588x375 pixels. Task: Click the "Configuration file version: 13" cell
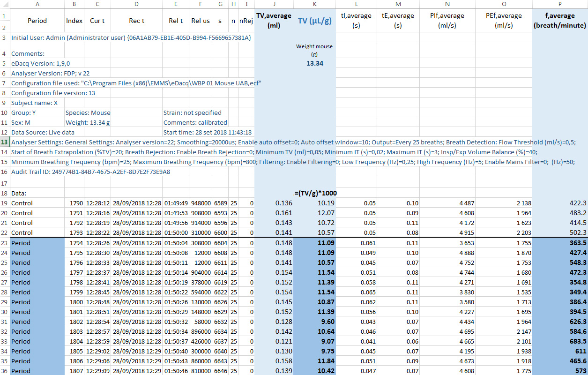pos(53,93)
